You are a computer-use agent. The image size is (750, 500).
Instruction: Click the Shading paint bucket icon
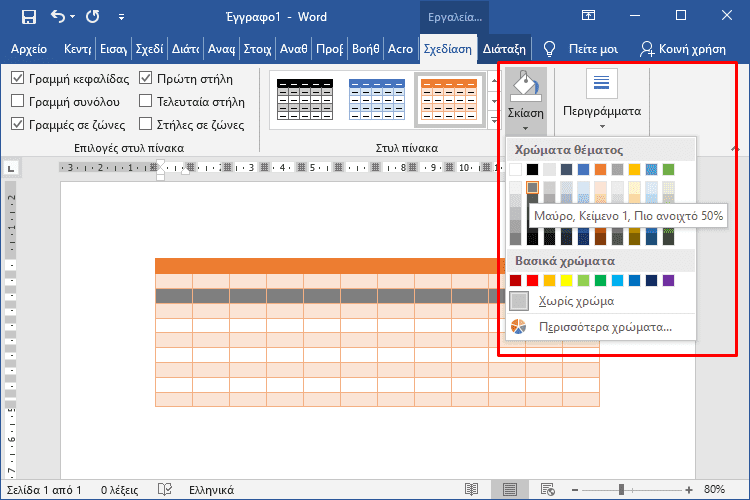pos(525,86)
